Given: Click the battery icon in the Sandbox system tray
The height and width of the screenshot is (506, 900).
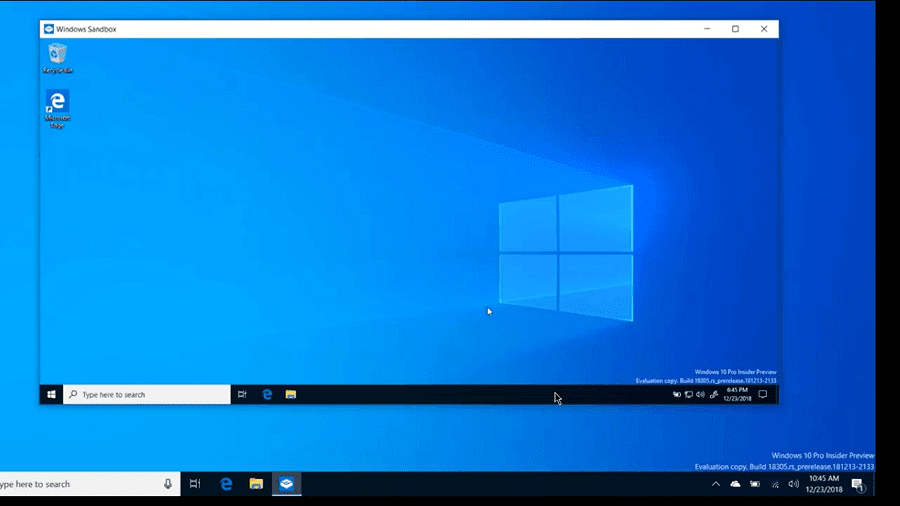Looking at the screenshot, I should tap(677, 395).
